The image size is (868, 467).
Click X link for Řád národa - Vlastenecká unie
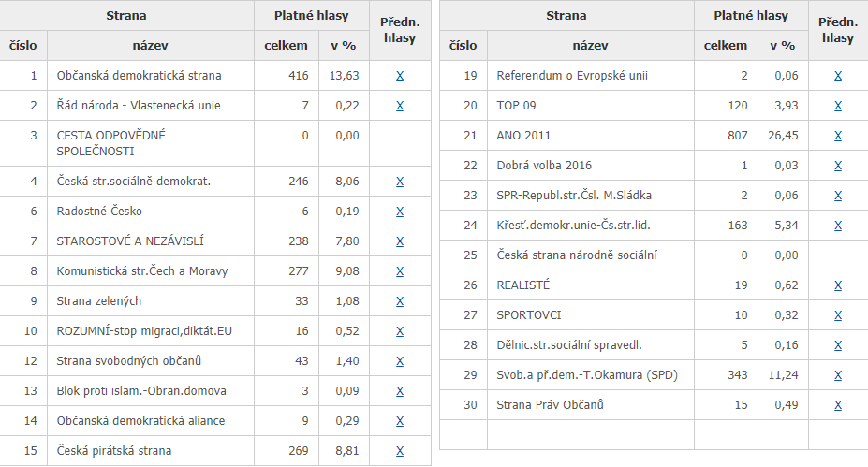pos(400,106)
